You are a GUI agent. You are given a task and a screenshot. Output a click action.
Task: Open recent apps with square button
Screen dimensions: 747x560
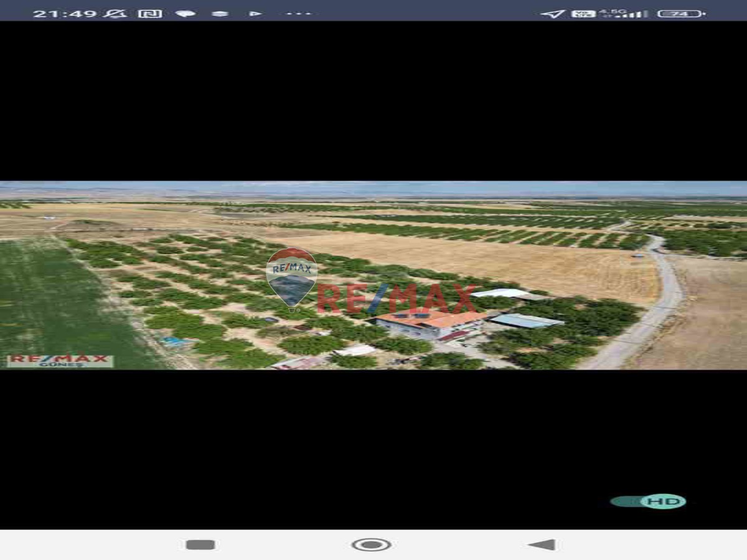coord(200,545)
